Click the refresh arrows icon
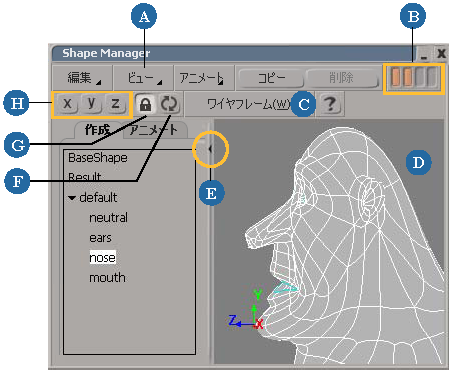Screen dimensions: 452x373 pos(169,104)
